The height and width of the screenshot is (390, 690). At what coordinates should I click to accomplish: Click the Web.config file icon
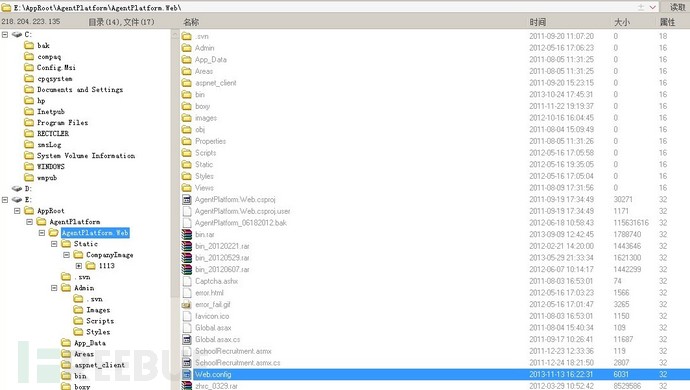click(x=187, y=374)
